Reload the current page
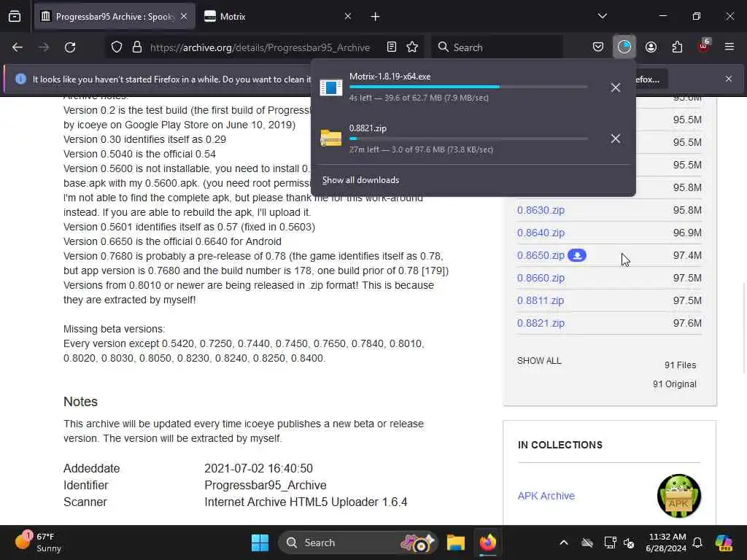This screenshot has width=747, height=560. [x=70, y=47]
